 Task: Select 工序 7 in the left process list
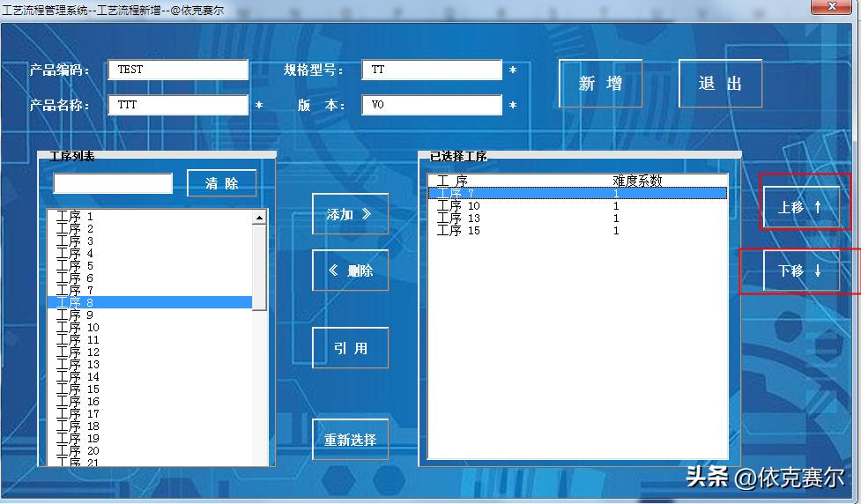tap(149, 290)
